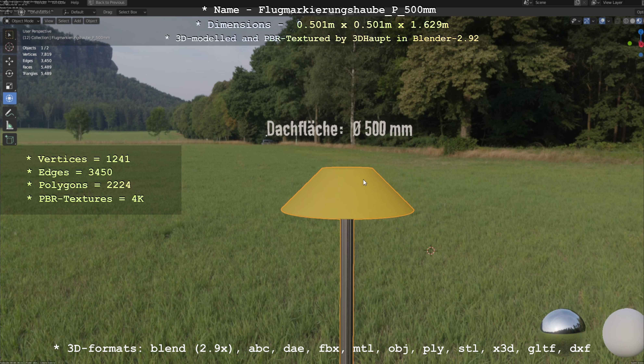Toggle Show Overlays button
The width and height of the screenshot is (644, 364).
(x=602, y=21)
